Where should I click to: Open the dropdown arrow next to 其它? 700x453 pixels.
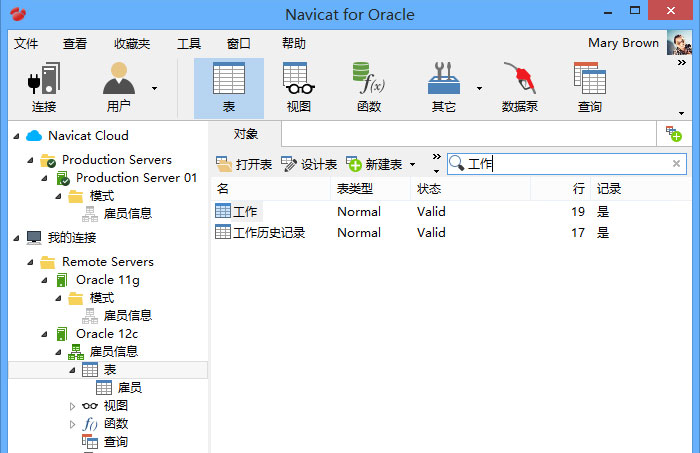pyautogui.click(x=479, y=88)
